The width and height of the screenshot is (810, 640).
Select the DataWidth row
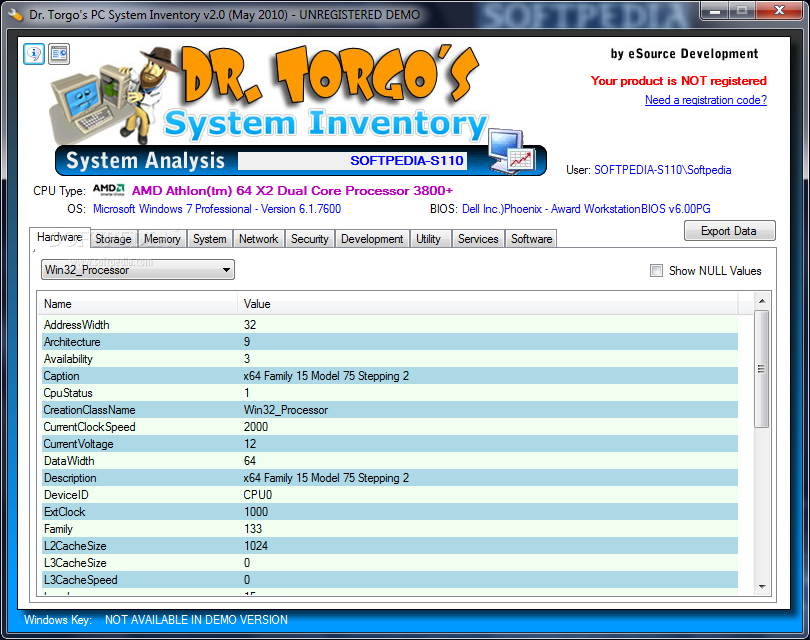point(388,461)
